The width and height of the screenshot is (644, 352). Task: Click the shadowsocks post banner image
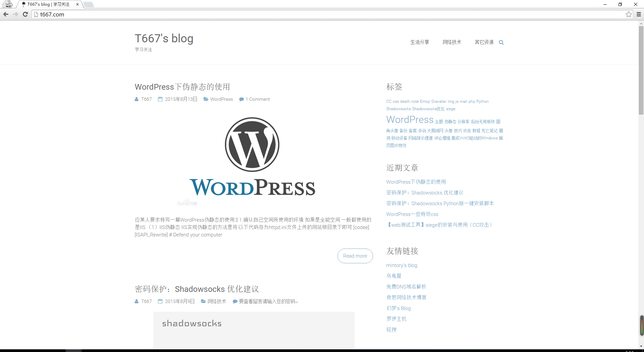click(254, 330)
